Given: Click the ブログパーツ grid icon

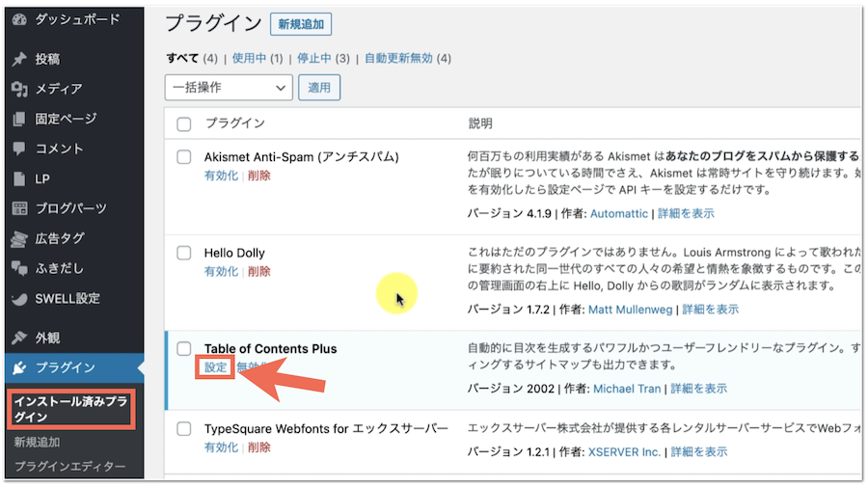Looking at the screenshot, I should [19, 208].
